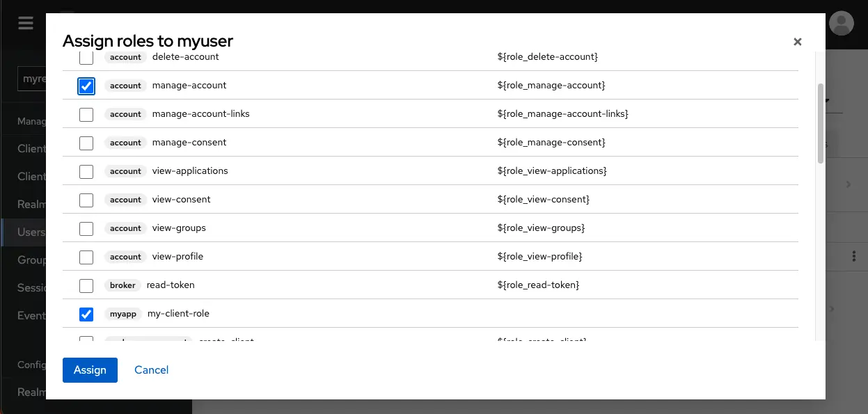The height and width of the screenshot is (414, 868).
Task: Check the manage-consent role
Action: click(86, 143)
